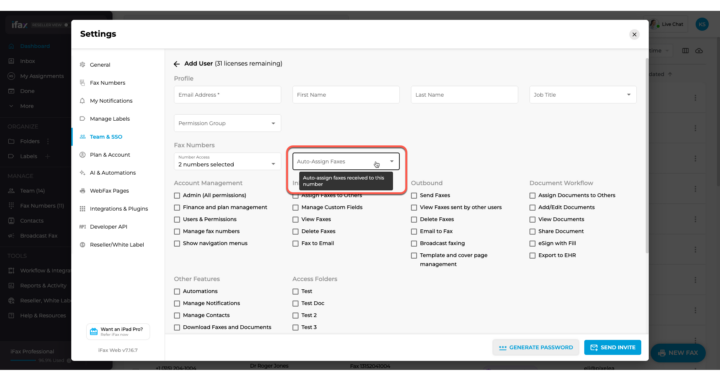Click the Reseller/White Label icon

pos(83,245)
